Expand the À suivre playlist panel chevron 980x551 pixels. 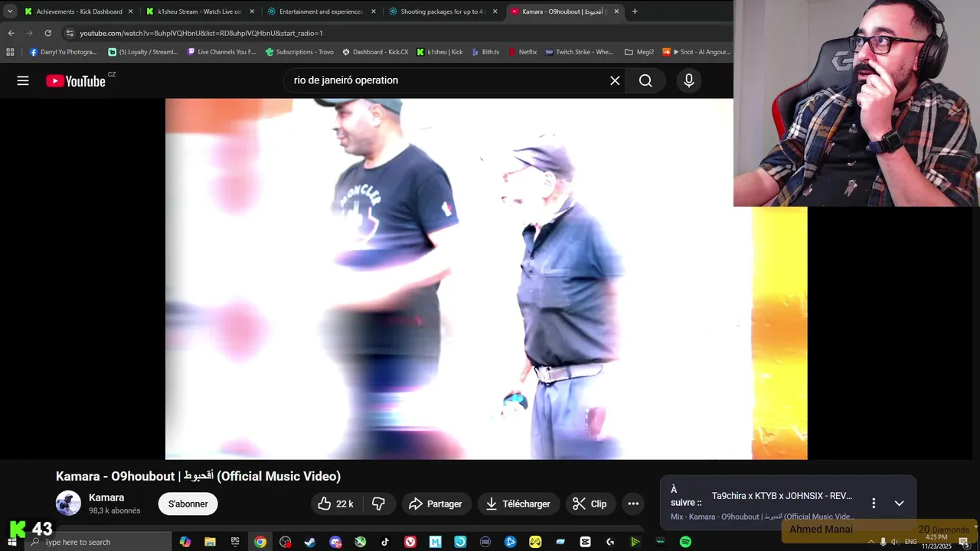click(x=899, y=503)
